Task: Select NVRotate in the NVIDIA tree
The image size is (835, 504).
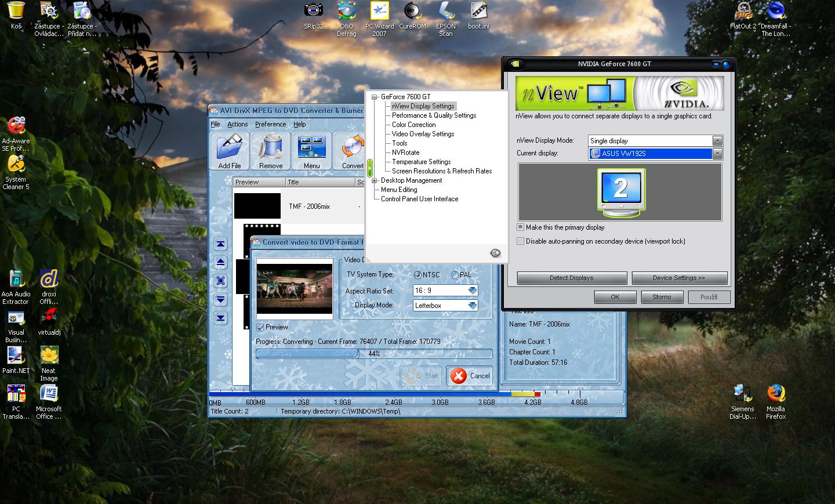Action: coord(405,153)
